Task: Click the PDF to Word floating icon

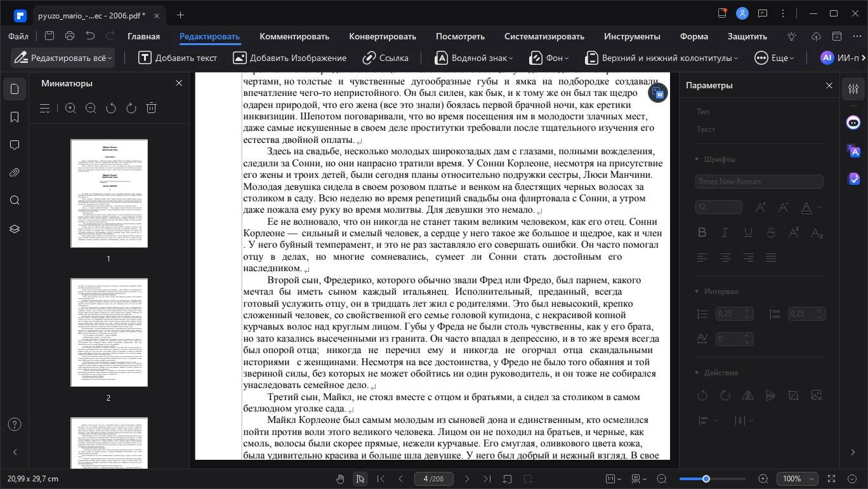Action: tap(658, 93)
